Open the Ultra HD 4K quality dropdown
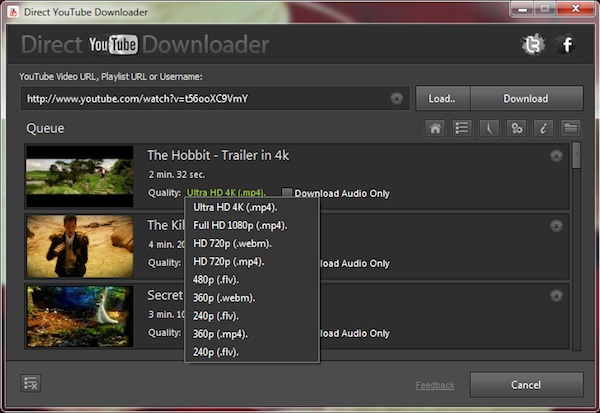The width and height of the screenshot is (600, 413). pos(225,193)
